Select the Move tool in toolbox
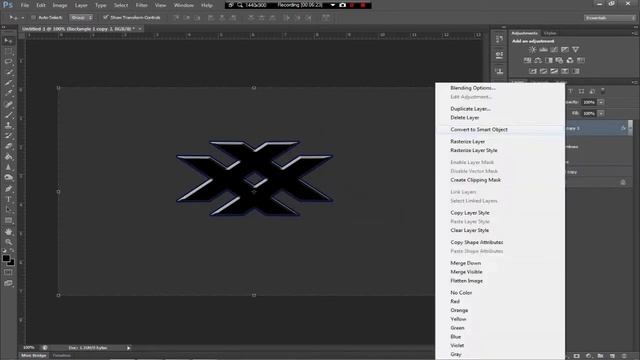Viewport: 640px width, 360px height. (x=8, y=41)
